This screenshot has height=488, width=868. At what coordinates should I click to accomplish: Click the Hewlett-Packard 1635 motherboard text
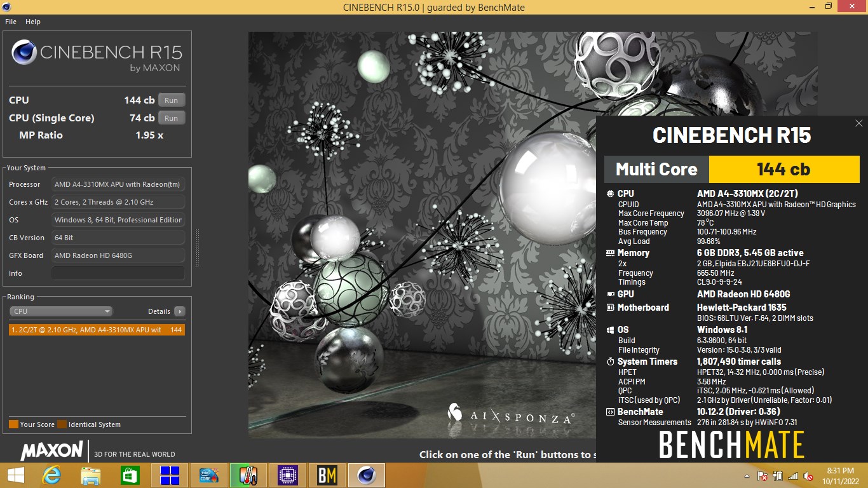(x=742, y=308)
